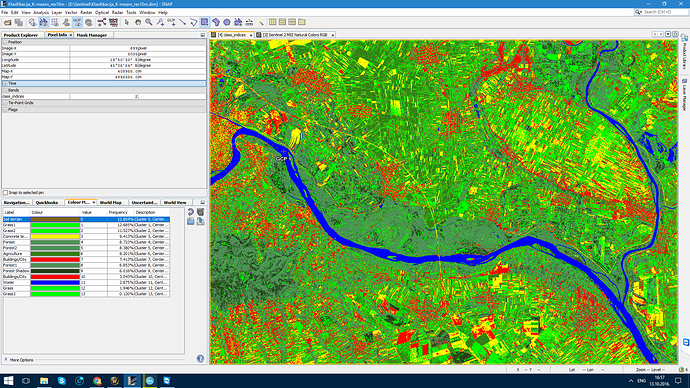Choose the zoom magnifier tool

tap(149, 22)
